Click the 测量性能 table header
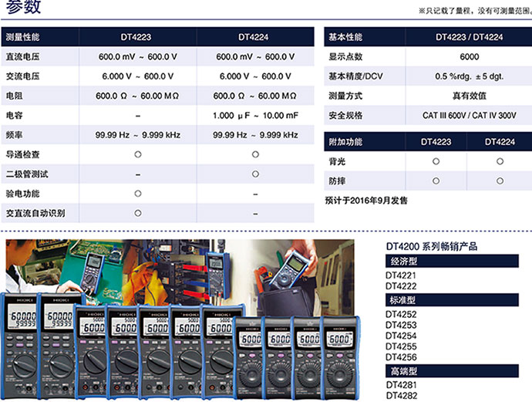Viewport: 532px width, 402px height. pos(22,37)
